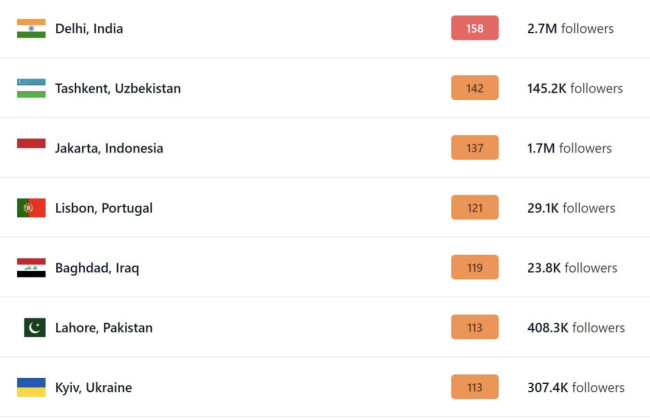
Task: Click the Iraq flag icon
Action: (x=31, y=268)
